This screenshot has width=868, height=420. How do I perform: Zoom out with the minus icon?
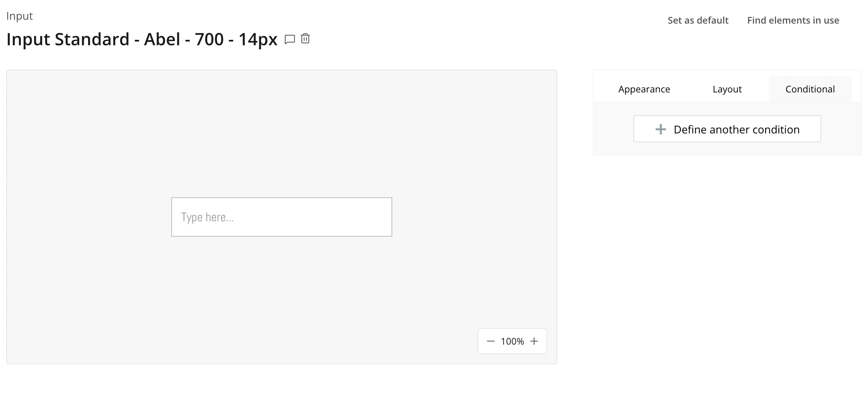tap(490, 341)
